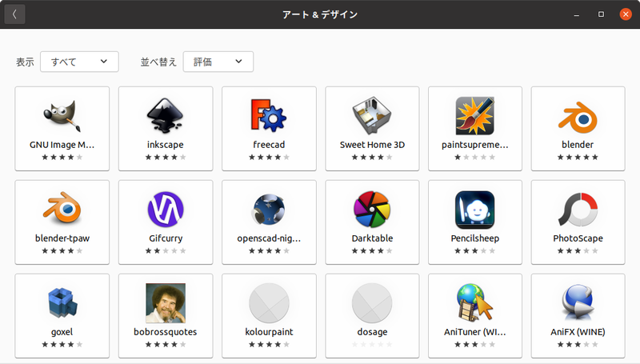Open the goxel app icon
Screen dimensions: 640x364
pos(62,302)
